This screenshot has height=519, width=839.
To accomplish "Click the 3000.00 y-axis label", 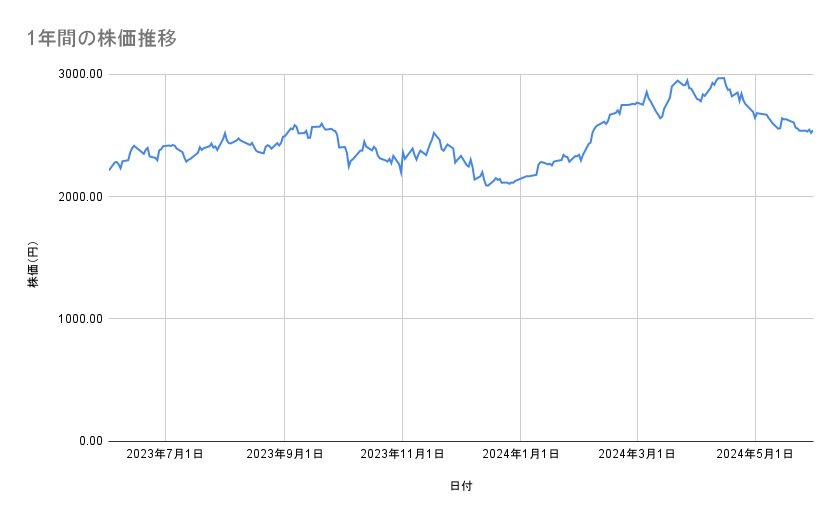I will pos(80,75).
